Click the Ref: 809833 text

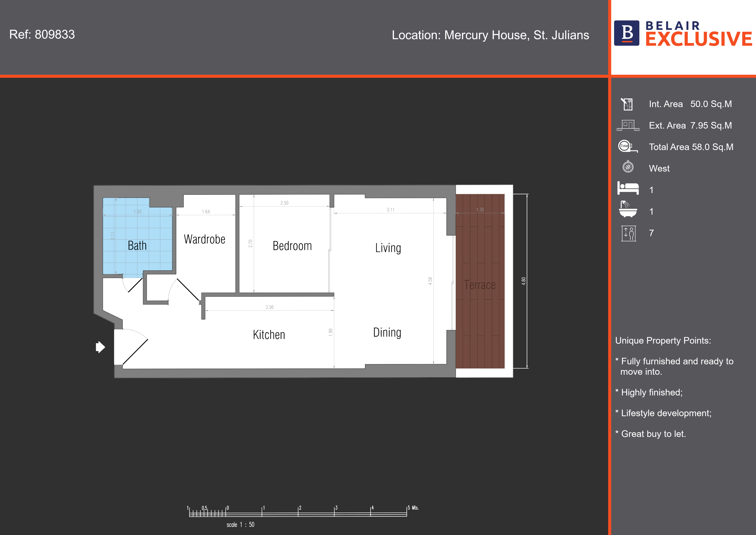click(x=42, y=35)
